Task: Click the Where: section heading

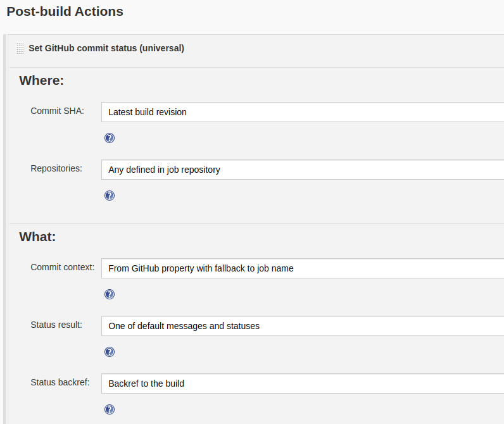Action: [x=42, y=80]
